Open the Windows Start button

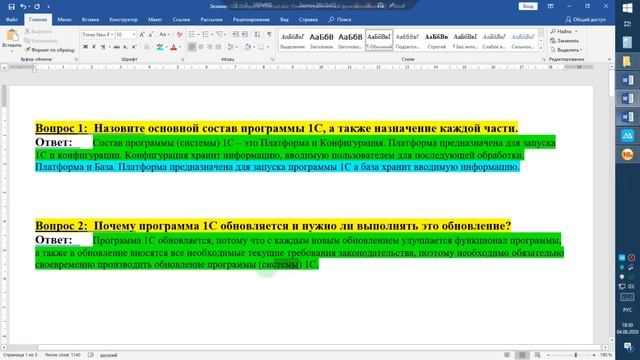click(627, 7)
